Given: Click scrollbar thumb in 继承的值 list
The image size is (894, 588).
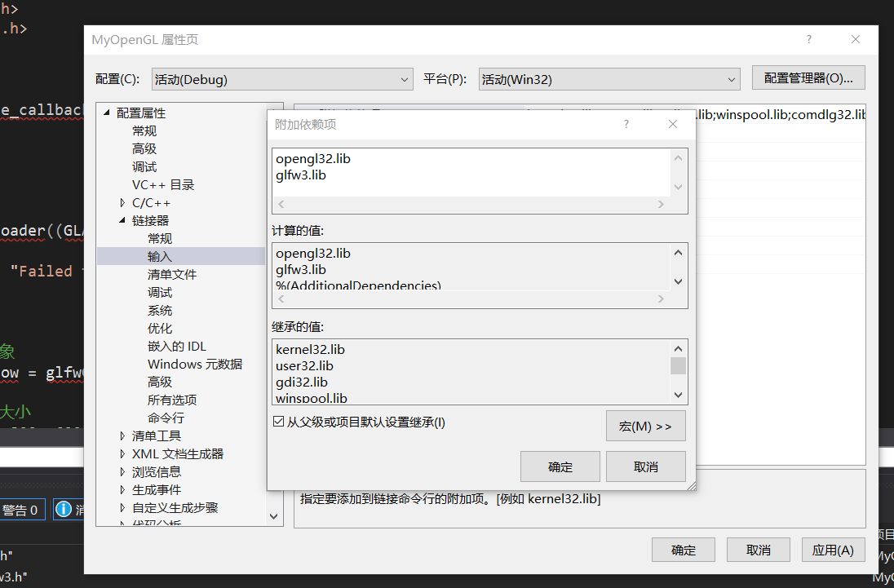Looking at the screenshot, I should coord(678,366).
